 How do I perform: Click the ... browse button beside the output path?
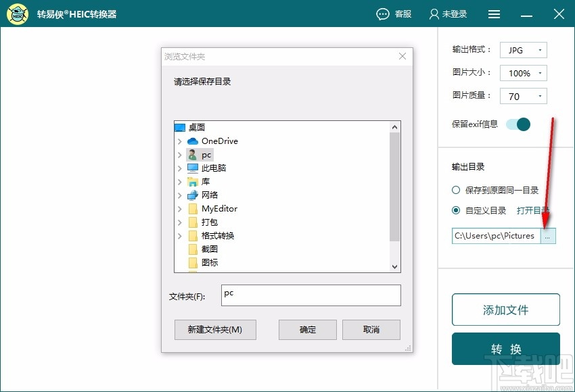(549, 235)
